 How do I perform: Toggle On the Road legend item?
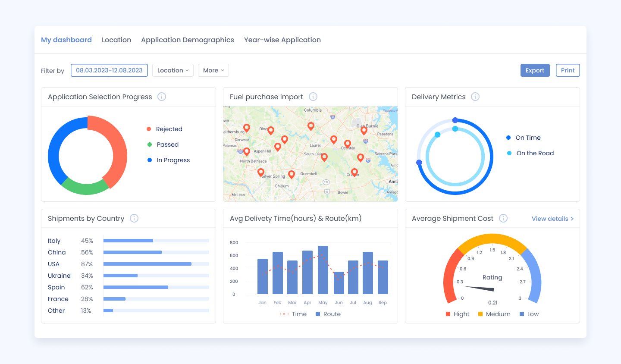[530, 153]
